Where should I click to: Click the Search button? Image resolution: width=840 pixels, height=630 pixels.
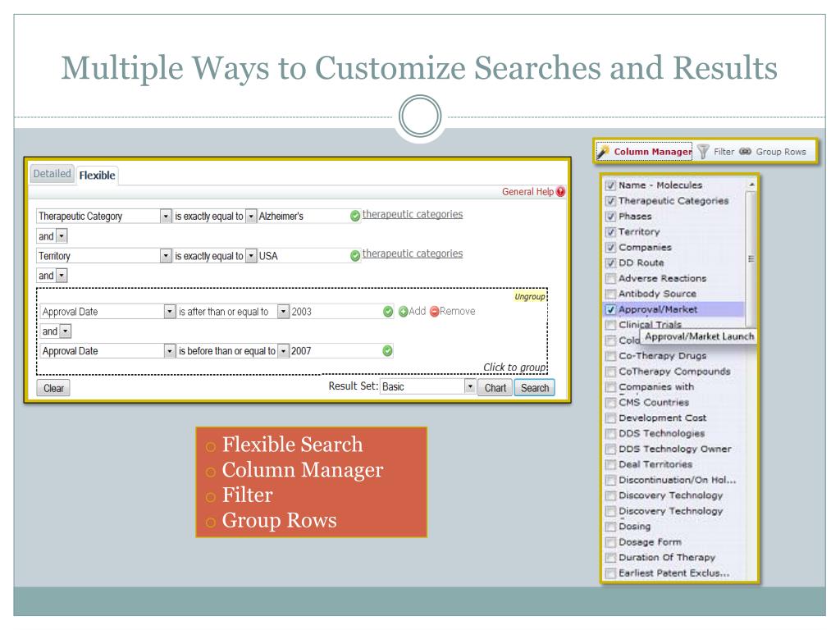coord(535,388)
